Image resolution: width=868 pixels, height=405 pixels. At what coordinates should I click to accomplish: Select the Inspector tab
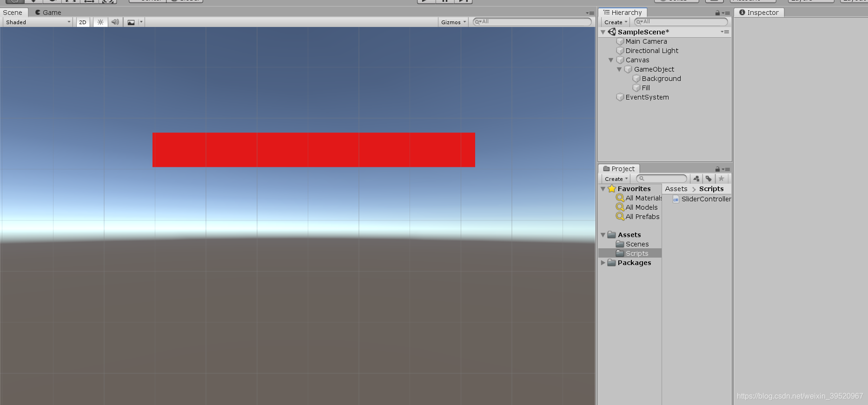pos(759,13)
